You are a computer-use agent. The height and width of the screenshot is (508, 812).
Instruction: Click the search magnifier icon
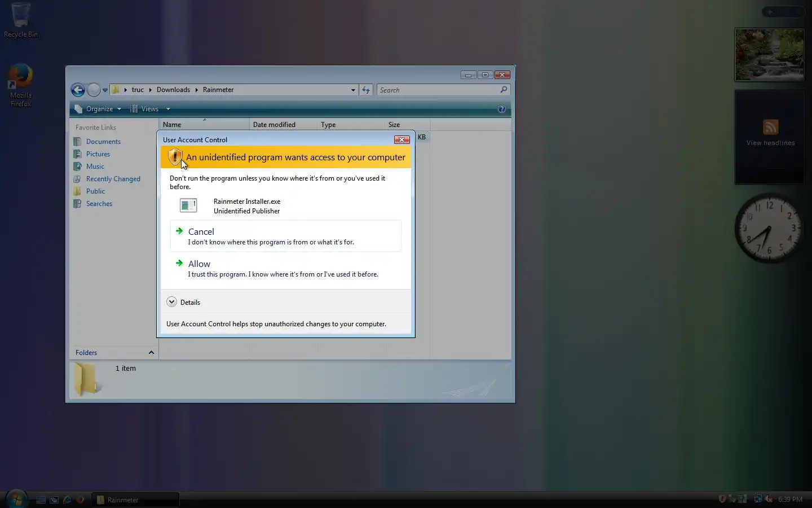click(x=504, y=89)
